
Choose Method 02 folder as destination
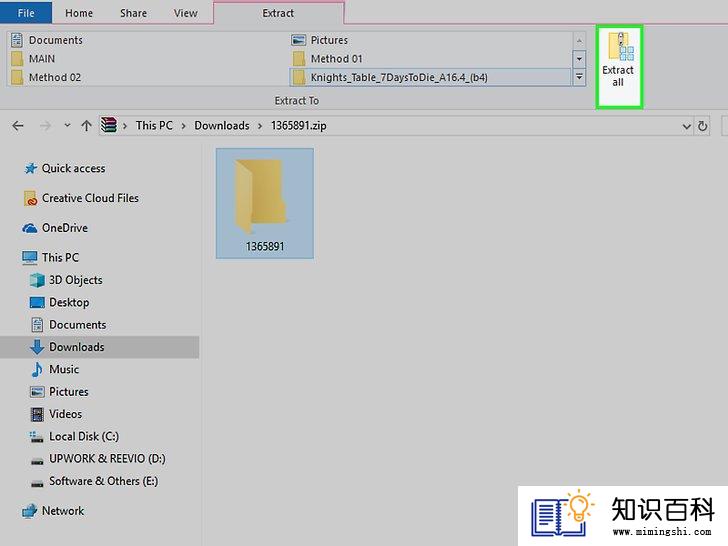46,77
